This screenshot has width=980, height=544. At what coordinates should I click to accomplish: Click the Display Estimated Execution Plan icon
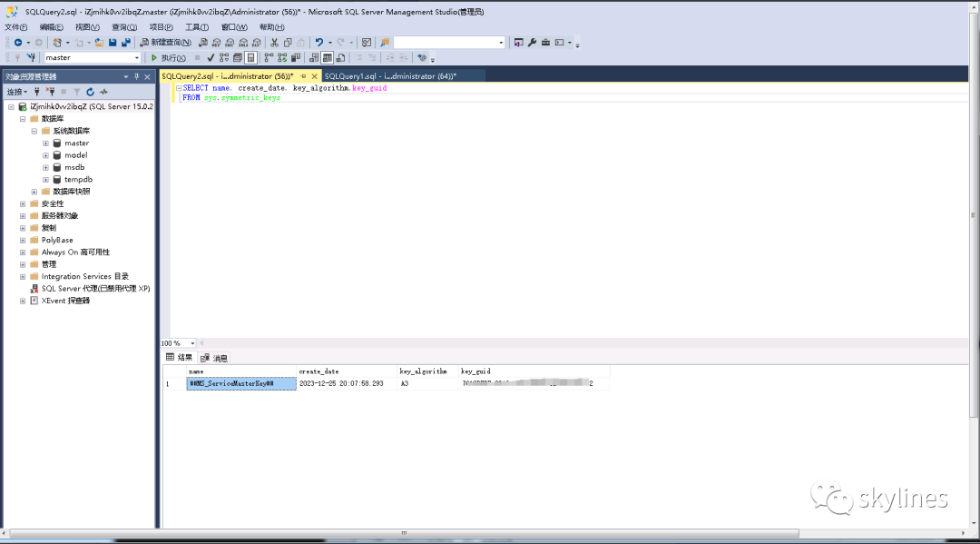coord(224,57)
